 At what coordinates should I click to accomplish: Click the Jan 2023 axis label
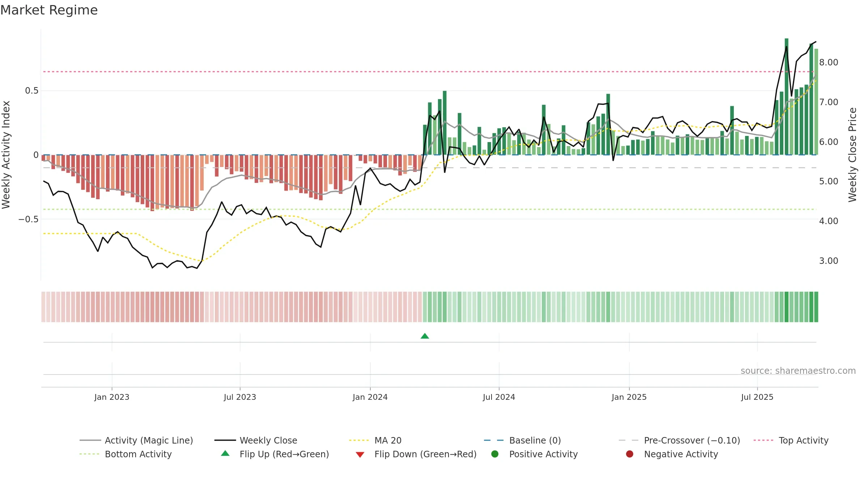pyautogui.click(x=112, y=397)
